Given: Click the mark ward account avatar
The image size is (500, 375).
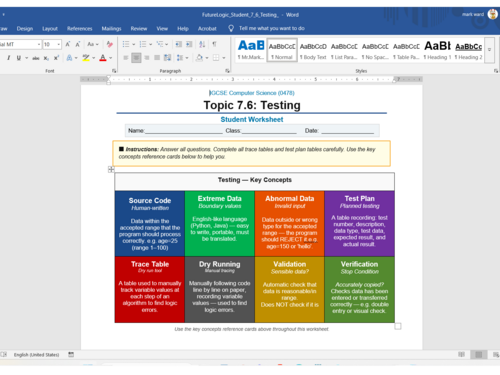Looking at the screenshot, I should (493, 14).
